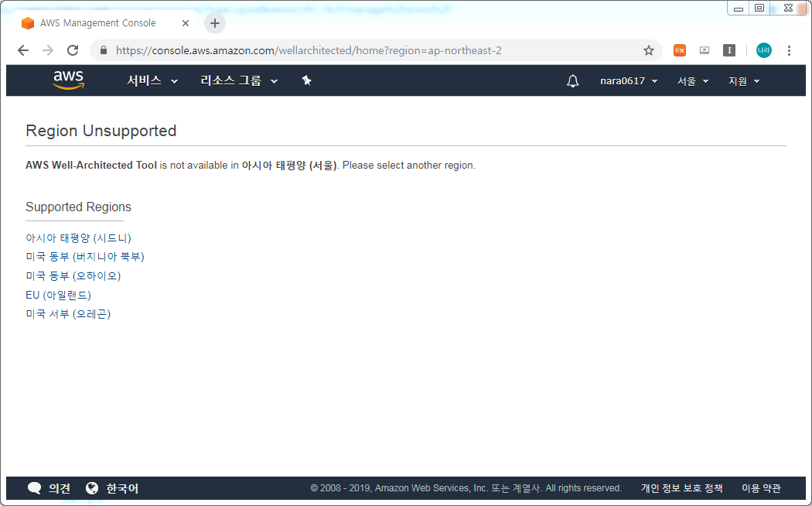Expand the 서비스 services dropdown

coord(152,80)
